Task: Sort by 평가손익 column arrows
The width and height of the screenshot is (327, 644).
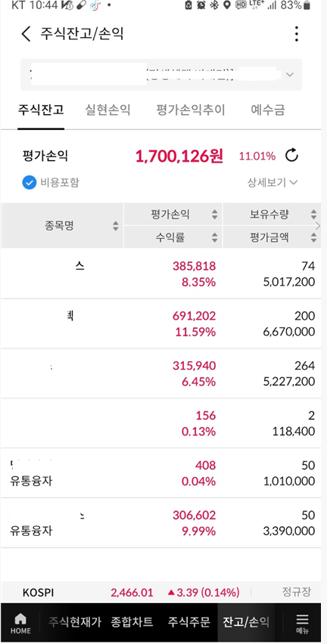Action: click(214, 214)
